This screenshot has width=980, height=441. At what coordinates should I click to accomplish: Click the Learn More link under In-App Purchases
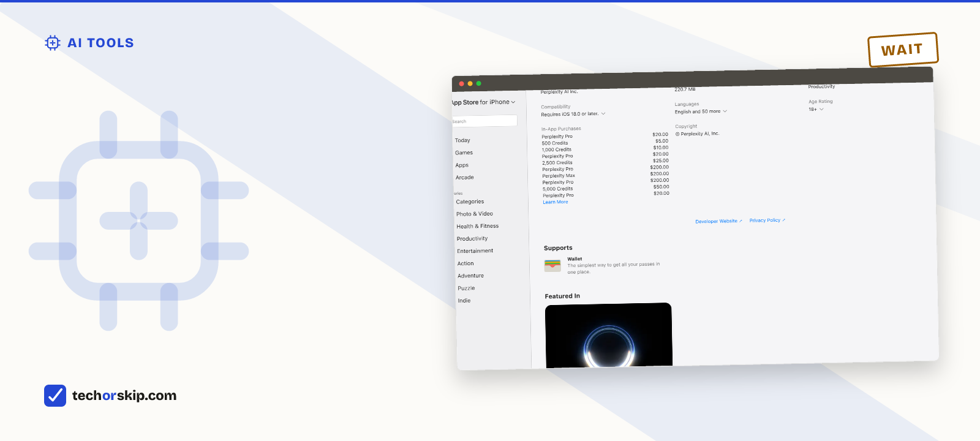[556, 202]
